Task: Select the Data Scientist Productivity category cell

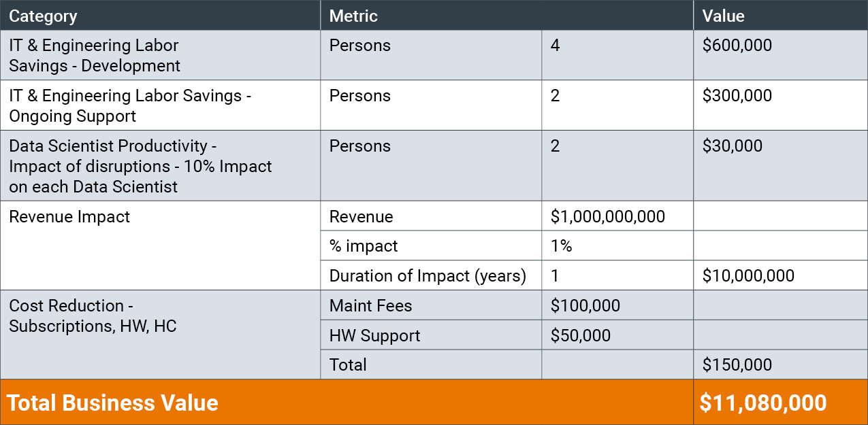Action: pyautogui.click(x=140, y=167)
